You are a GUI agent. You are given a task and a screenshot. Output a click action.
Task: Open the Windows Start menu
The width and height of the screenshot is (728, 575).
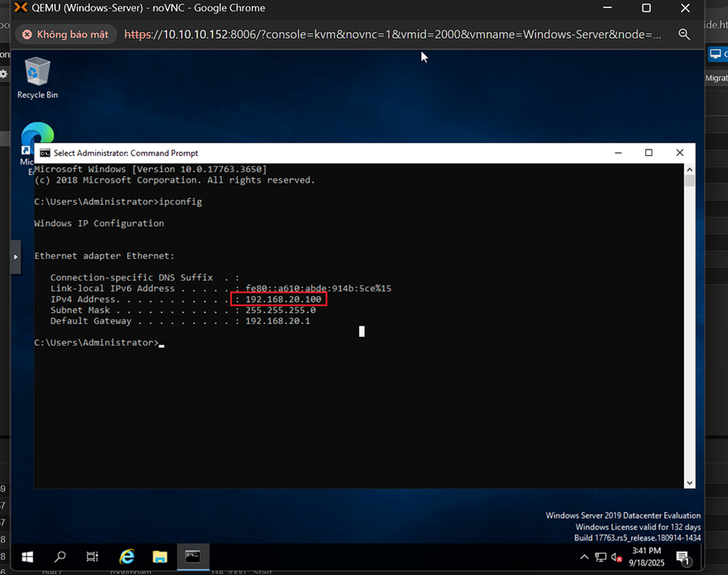(27, 557)
